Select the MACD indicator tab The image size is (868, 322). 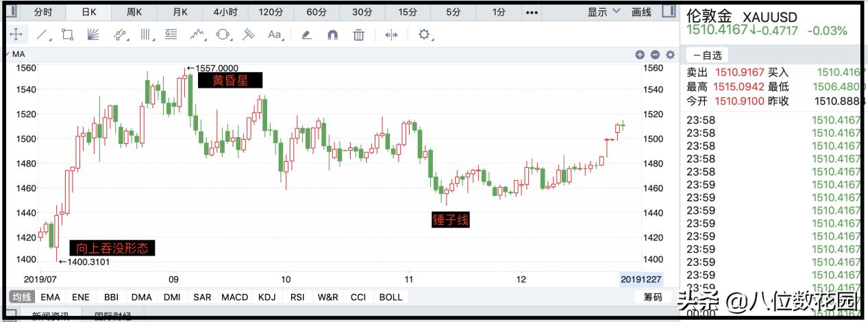pos(234,297)
